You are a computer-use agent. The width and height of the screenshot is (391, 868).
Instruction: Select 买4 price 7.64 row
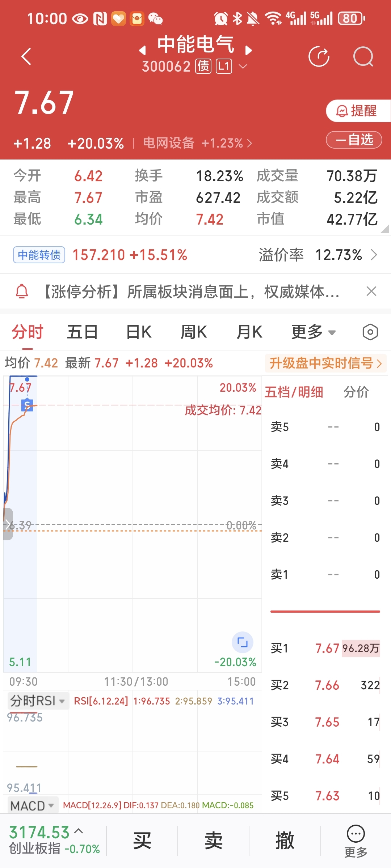pyautogui.click(x=325, y=759)
